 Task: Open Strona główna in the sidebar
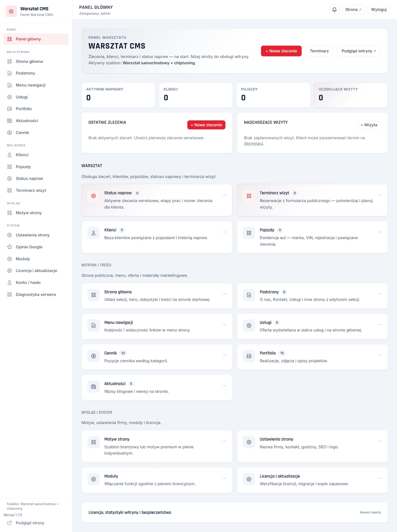36,61
